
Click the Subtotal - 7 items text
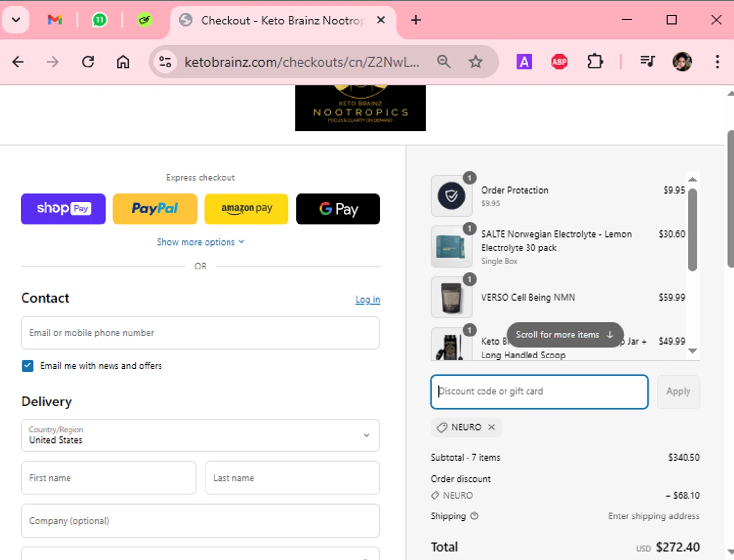click(465, 458)
